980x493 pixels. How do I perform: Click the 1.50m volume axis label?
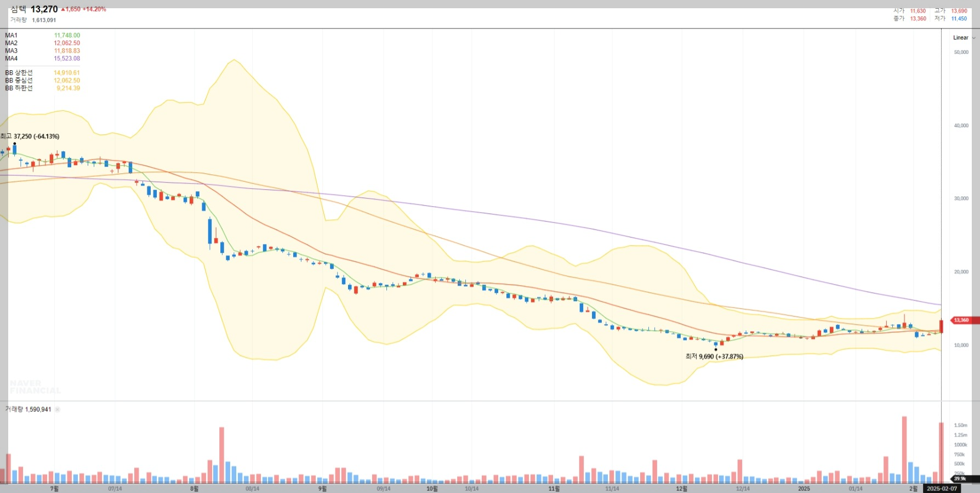[961, 426]
